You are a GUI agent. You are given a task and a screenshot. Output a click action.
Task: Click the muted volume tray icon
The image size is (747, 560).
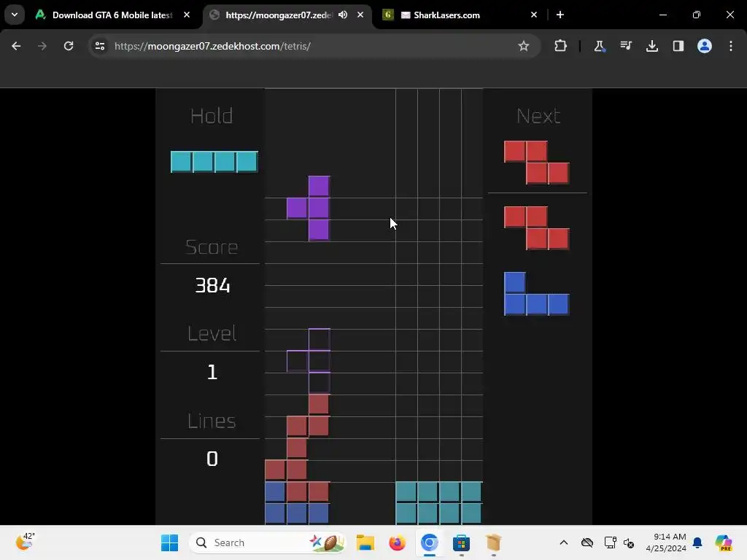[x=629, y=542]
